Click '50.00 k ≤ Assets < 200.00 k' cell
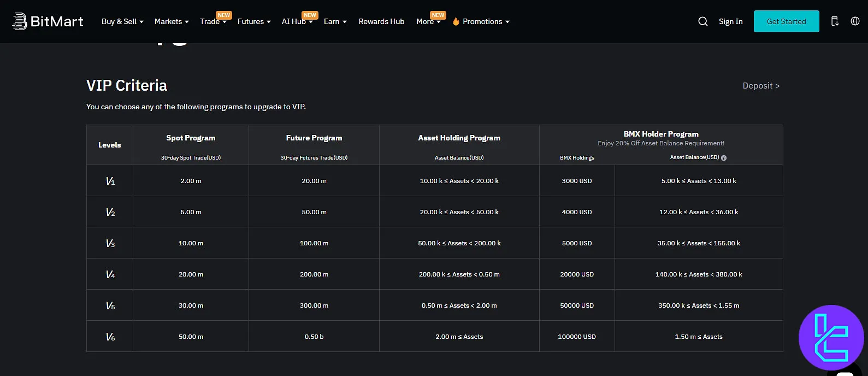This screenshot has height=376, width=868. (x=459, y=243)
